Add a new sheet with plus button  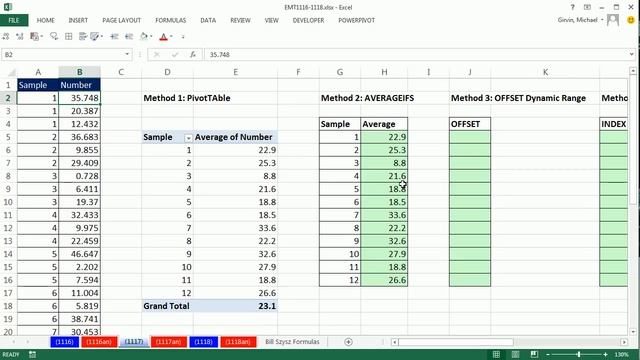(x=348, y=342)
